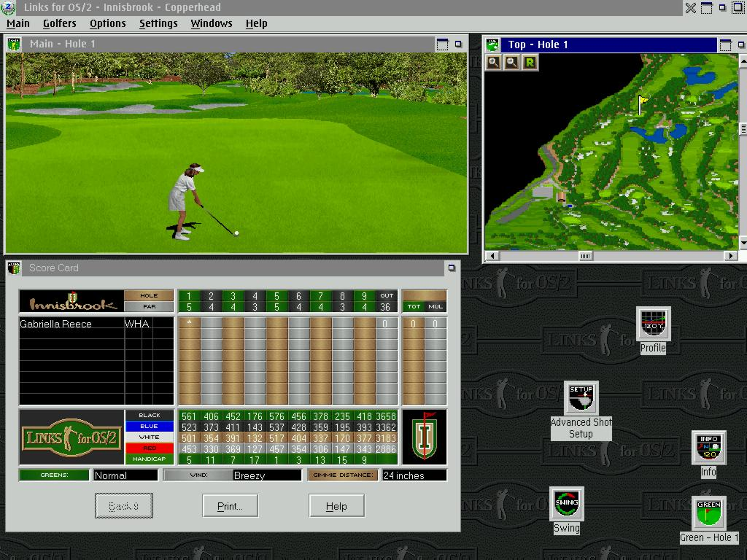The width and height of the screenshot is (747, 560).
Task: Click the hole 1 score cell with asterisk
Action: click(x=189, y=323)
